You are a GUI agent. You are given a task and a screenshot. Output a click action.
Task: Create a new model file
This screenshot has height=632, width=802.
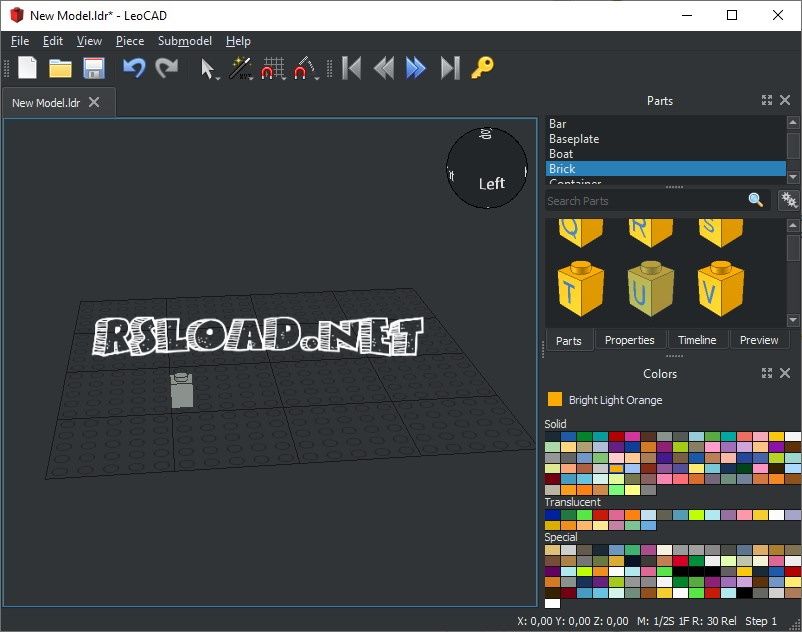(x=28, y=68)
